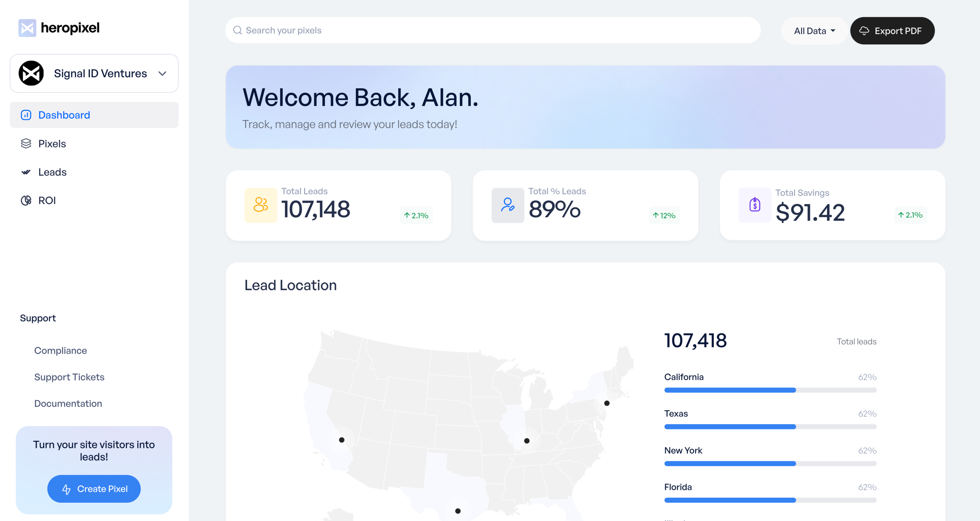Click the Total % Leads user icon
This screenshot has height=521, width=980.
pyautogui.click(x=508, y=205)
